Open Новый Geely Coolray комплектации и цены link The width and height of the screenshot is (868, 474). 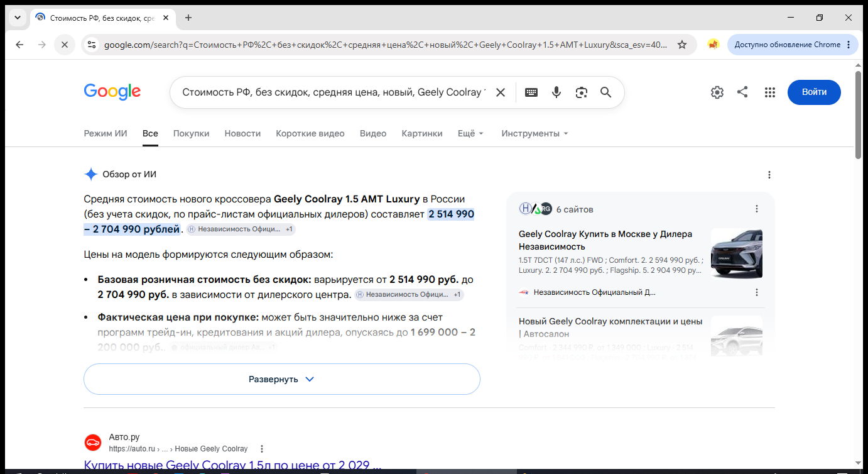pos(610,328)
